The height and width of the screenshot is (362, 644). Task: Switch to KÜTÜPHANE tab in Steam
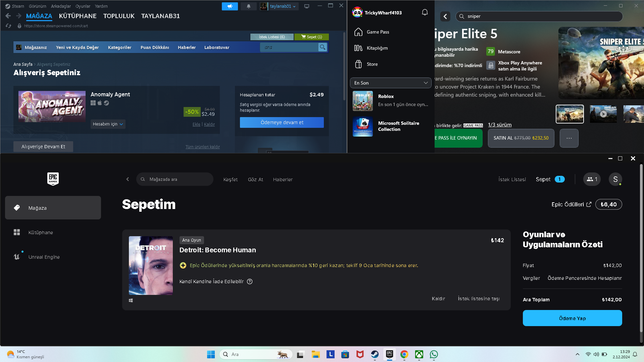click(x=78, y=16)
